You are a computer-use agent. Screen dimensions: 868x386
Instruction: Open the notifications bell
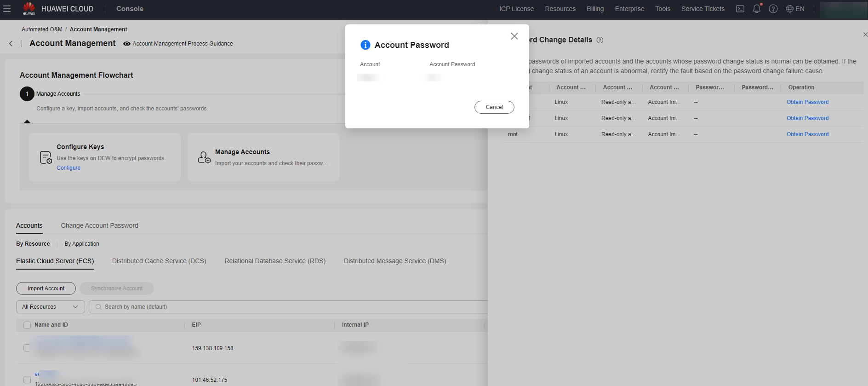[x=757, y=9]
